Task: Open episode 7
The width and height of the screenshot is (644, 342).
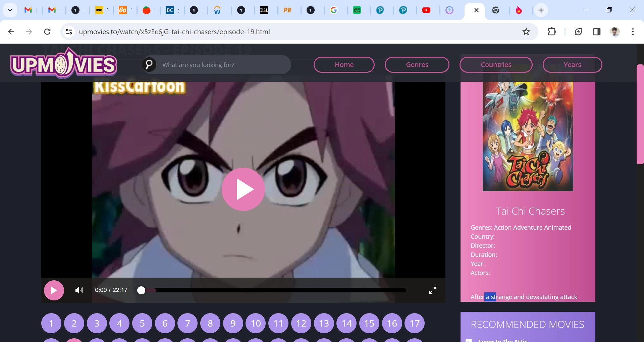Action: (187, 323)
